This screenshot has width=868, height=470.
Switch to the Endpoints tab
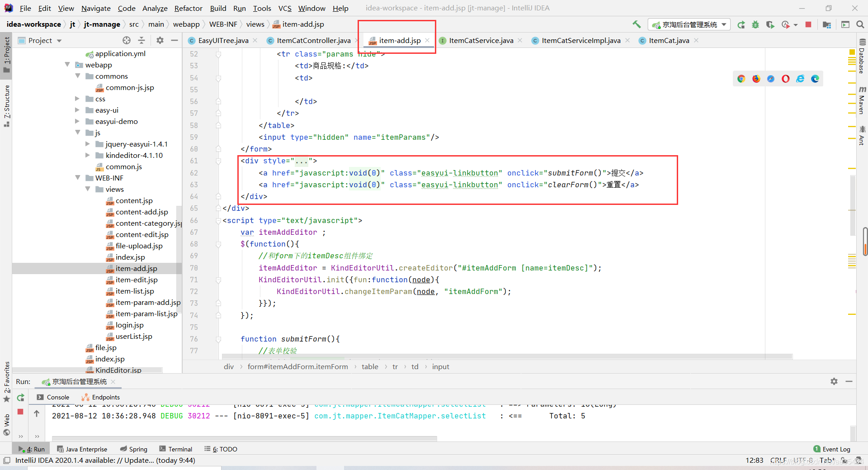point(101,397)
